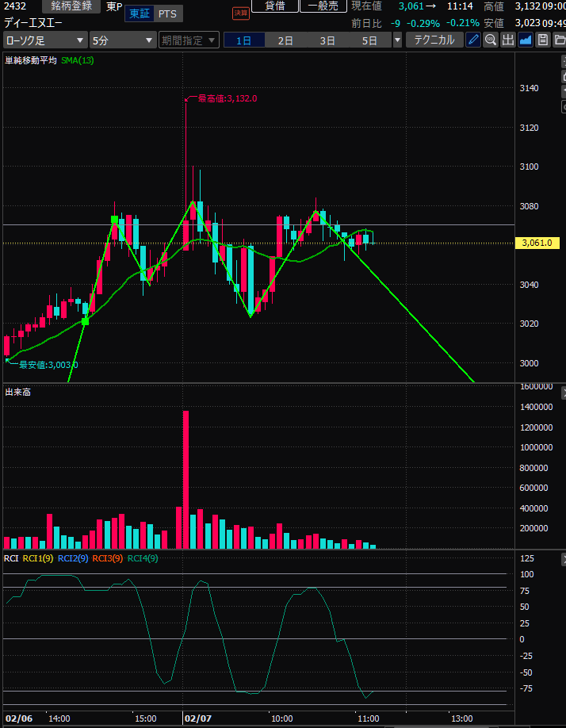Select the pencil drawing tool icon
The image size is (566, 728).
(x=473, y=40)
